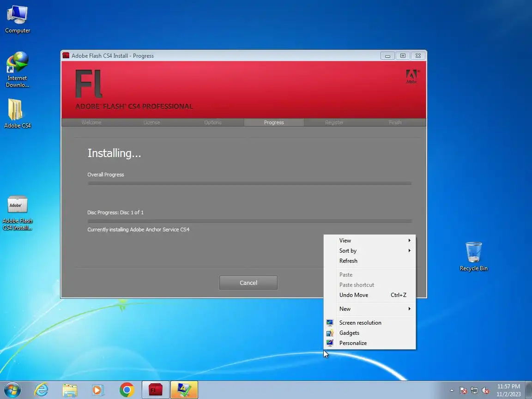Click the Overall Progress bar
The image size is (532, 399).
tap(249, 183)
